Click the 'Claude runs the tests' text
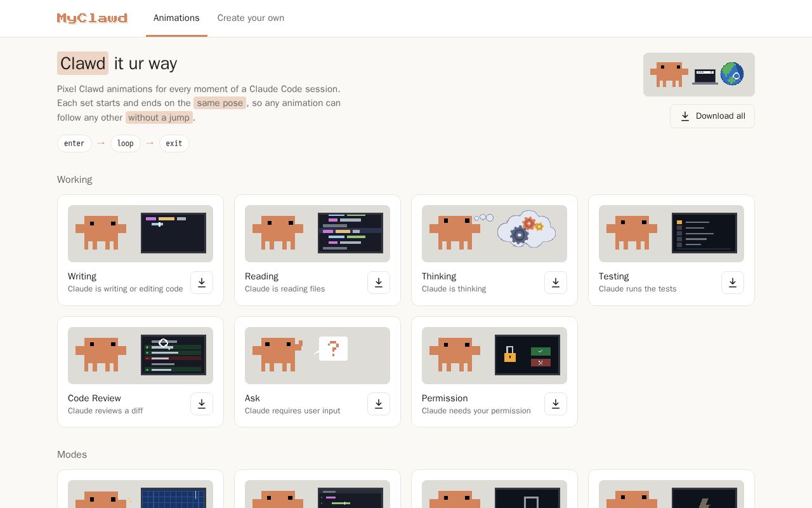Screen dimensions: 812x508 (x=638, y=289)
